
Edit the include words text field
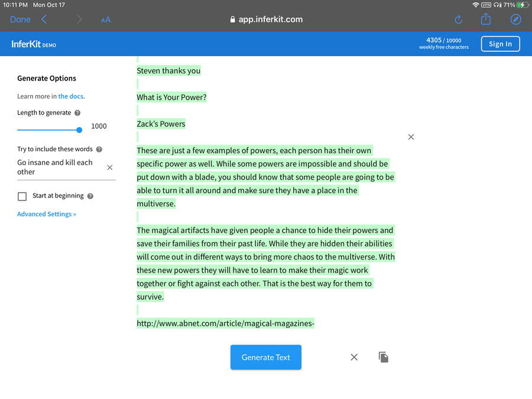[x=60, y=167]
